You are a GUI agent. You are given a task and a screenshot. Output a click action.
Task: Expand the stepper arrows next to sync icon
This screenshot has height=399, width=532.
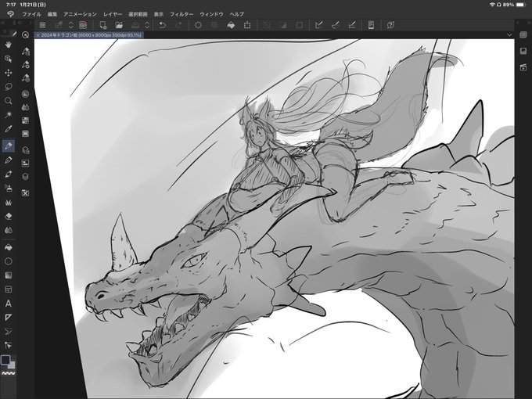point(71,25)
